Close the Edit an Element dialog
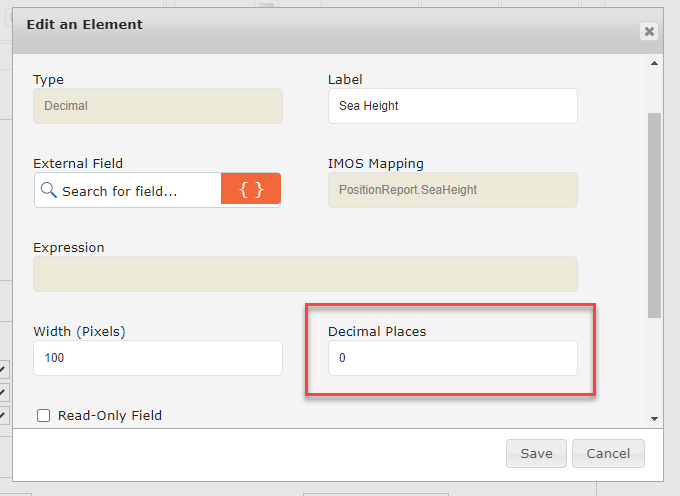The height and width of the screenshot is (496, 680). pos(648,31)
